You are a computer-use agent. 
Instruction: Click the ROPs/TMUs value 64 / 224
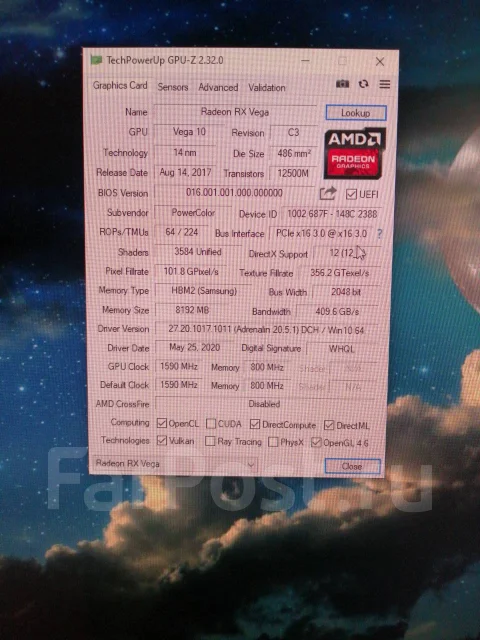tap(182, 232)
